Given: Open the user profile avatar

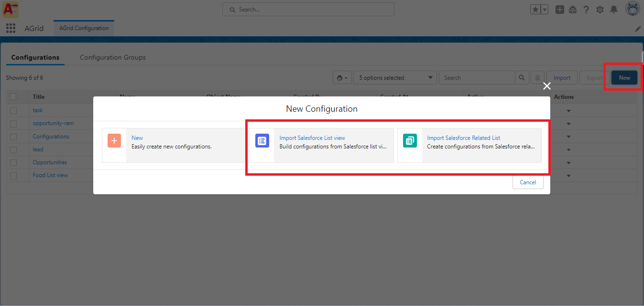Looking at the screenshot, I should pyautogui.click(x=633, y=9).
